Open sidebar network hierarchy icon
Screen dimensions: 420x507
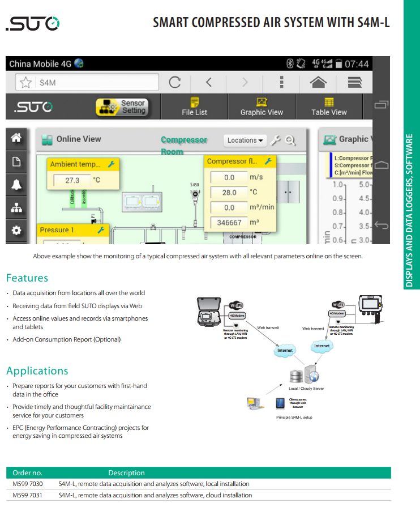16,208
